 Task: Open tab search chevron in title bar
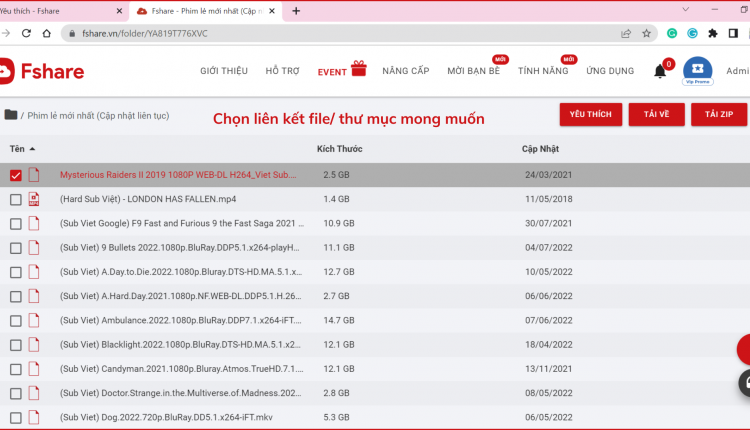tap(685, 9)
